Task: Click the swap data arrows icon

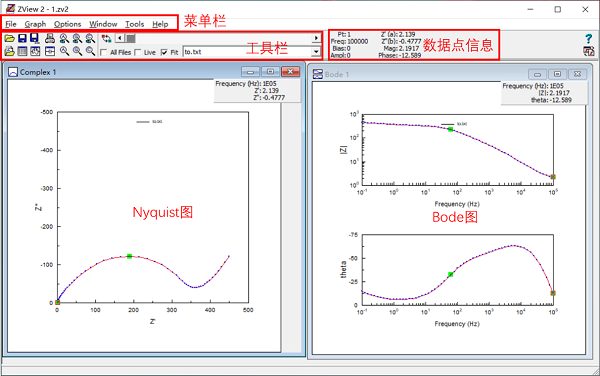Action: (106, 38)
